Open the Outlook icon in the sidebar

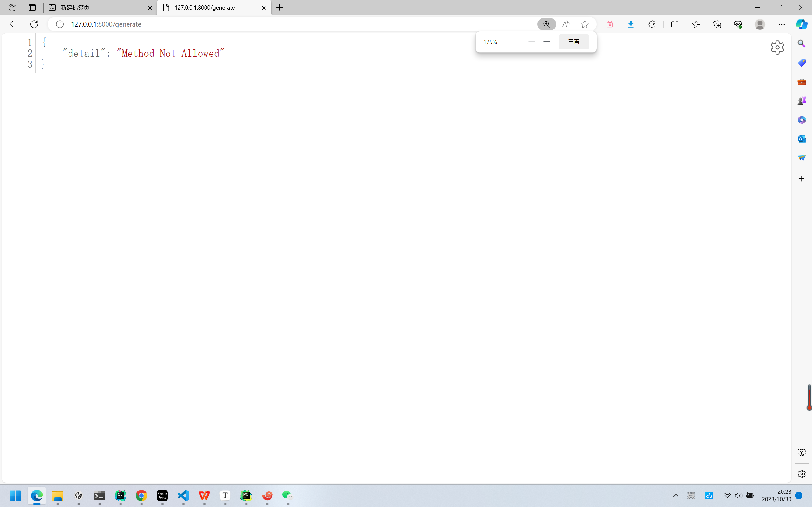tap(802, 138)
